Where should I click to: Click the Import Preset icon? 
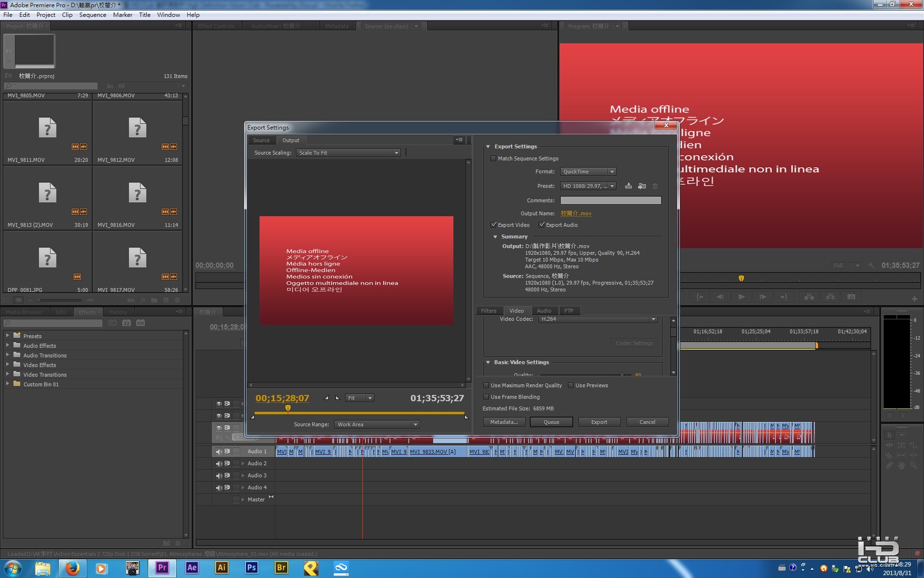tap(642, 186)
